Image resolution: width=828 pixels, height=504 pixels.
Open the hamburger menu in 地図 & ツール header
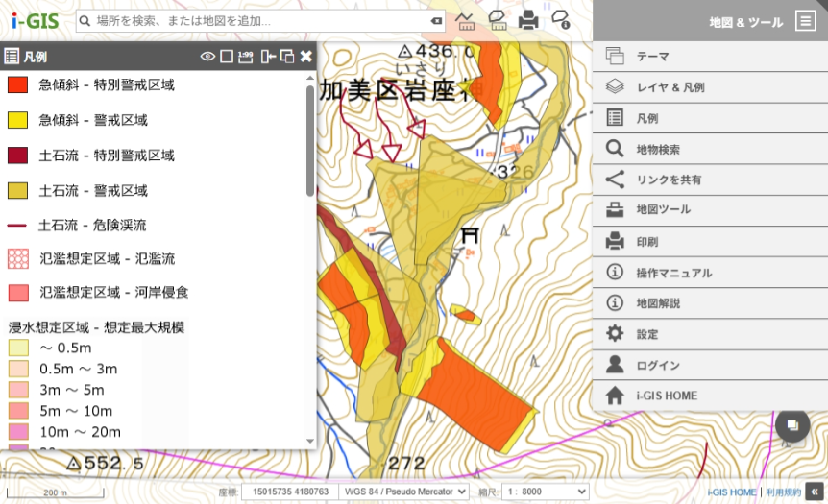coord(805,21)
